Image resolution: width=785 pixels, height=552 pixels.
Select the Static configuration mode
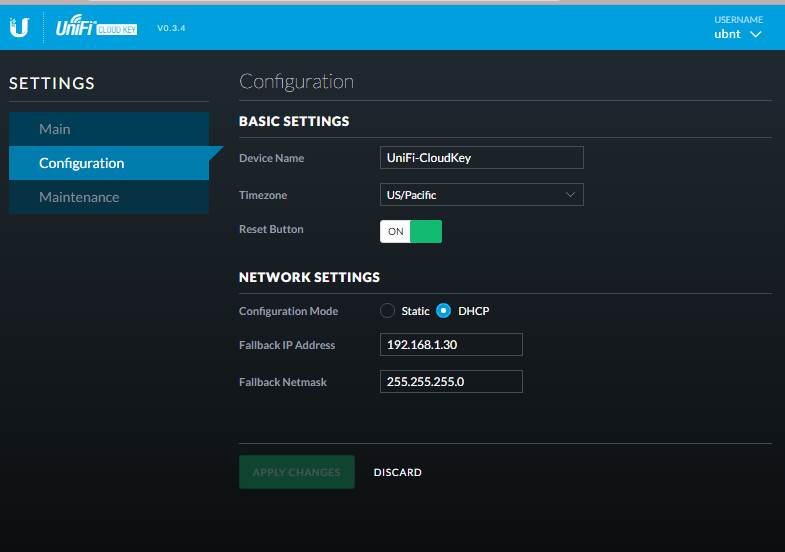coord(387,311)
